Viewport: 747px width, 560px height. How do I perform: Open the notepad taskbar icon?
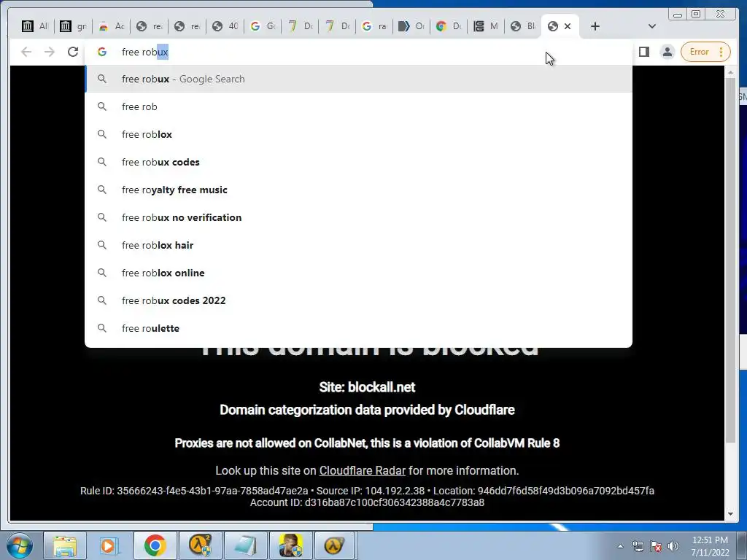click(x=245, y=545)
